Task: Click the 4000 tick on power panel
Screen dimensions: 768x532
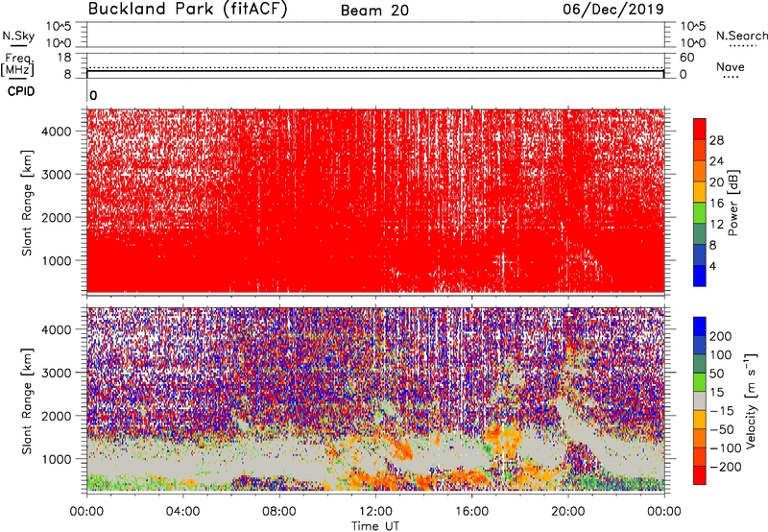Action: 56,132
